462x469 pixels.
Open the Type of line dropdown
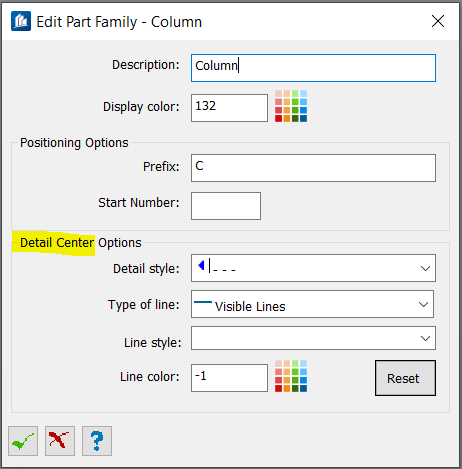click(x=312, y=304)
